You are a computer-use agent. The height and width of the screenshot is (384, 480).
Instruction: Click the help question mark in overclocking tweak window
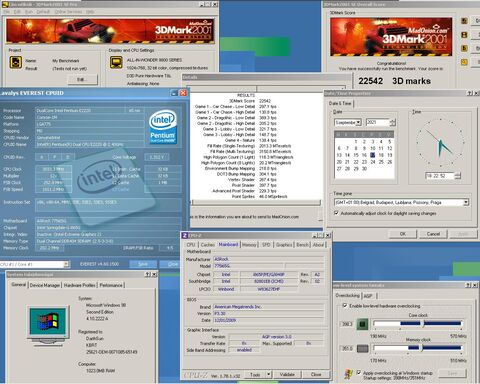pos(469,285)
